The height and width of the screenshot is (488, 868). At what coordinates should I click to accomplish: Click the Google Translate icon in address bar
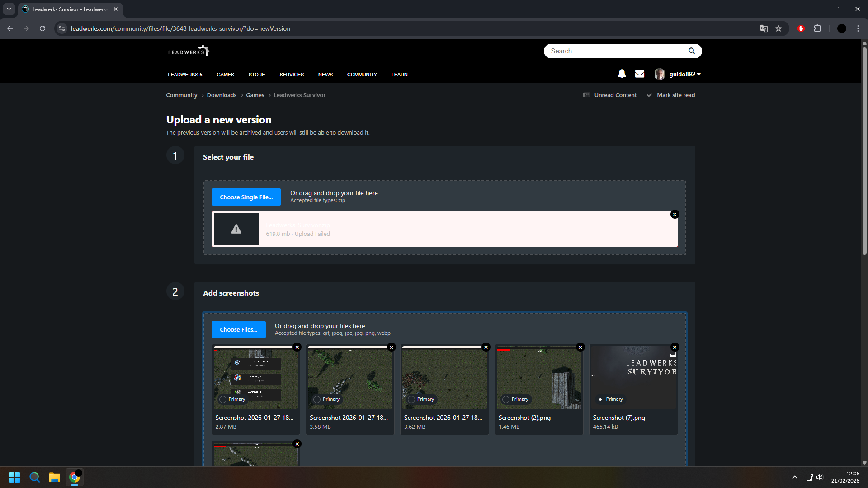[x=764, y=28]
